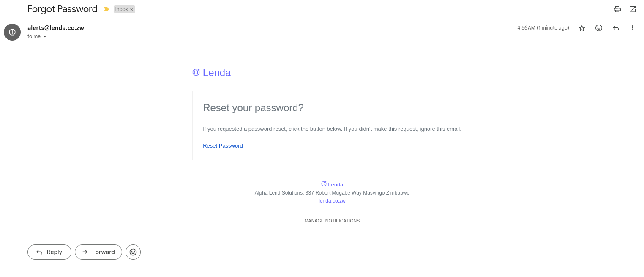Expand recipient details next to "to me"

pos(45,36)
